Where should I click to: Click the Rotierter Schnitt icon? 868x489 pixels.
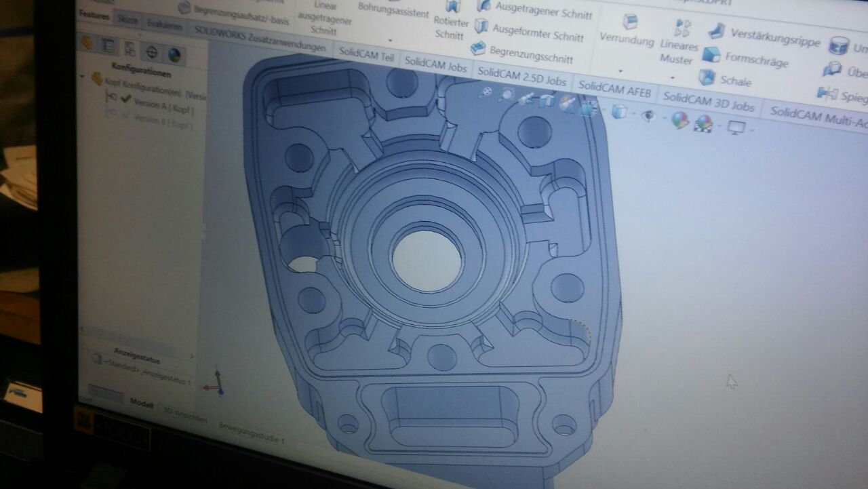(x=453, y=6)
